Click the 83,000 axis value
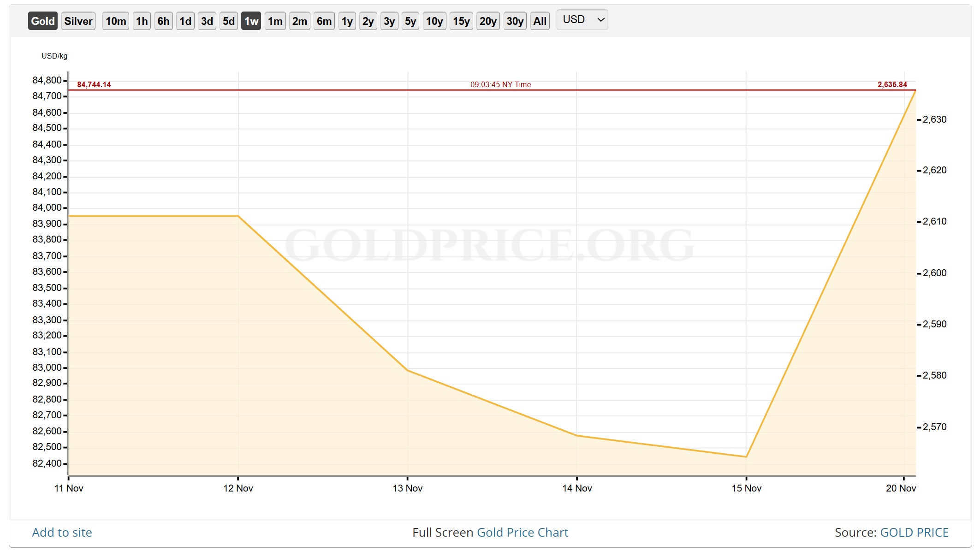The width and height of the screenshot is (980, 551). point(47,367)
